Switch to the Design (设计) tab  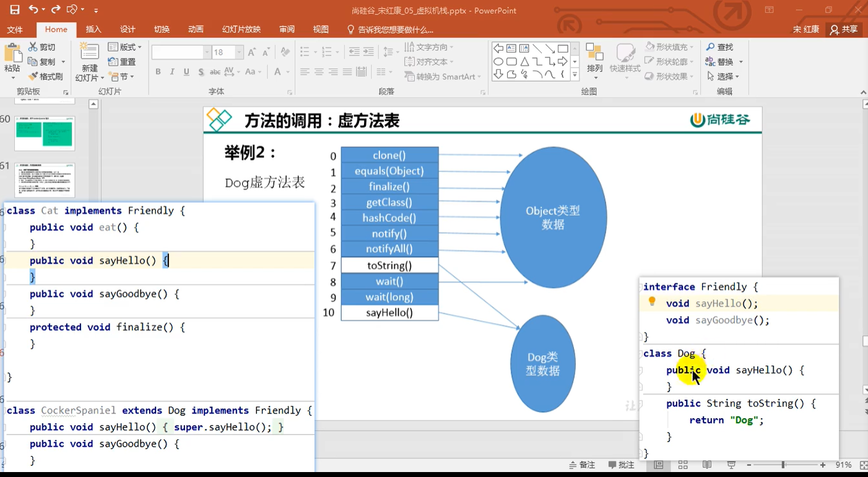click(128, 30)
